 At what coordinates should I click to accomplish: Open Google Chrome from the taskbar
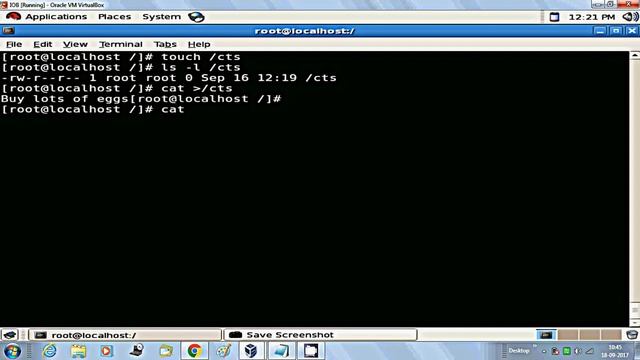click(x=194, y=351)
